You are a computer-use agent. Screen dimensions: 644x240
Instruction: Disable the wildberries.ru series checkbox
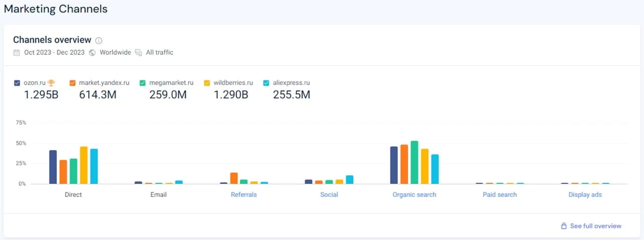pyautogui.click(x=207, y=83)
